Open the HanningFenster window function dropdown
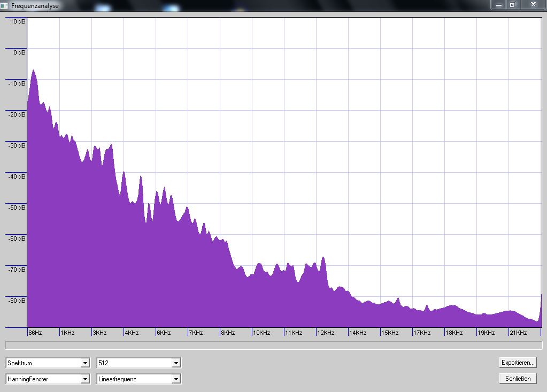The width and height of the screenshot is (547, 392). [48, 379]
